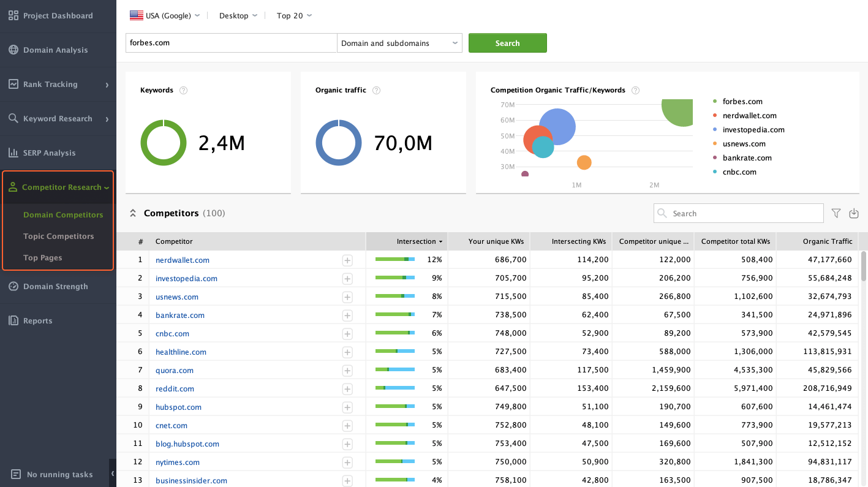Click the Rank Tracking chart icon

point(13,84)
